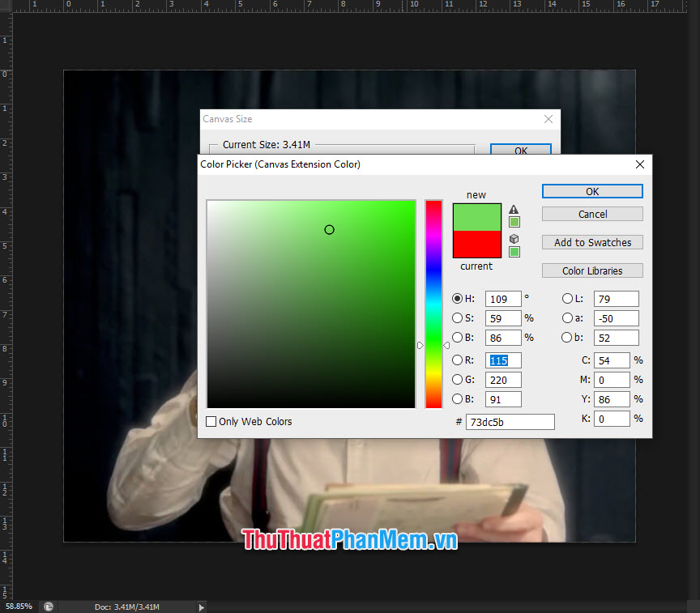Expand the status bar document info arrow
Screen dimensions: 700x613
[200, 606]
